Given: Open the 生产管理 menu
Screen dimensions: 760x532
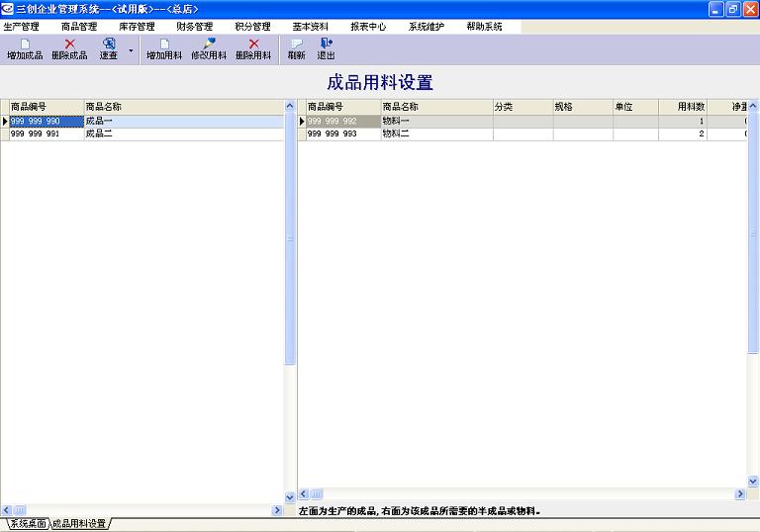Looking at the screenshot, I should (x=22, y=27).
